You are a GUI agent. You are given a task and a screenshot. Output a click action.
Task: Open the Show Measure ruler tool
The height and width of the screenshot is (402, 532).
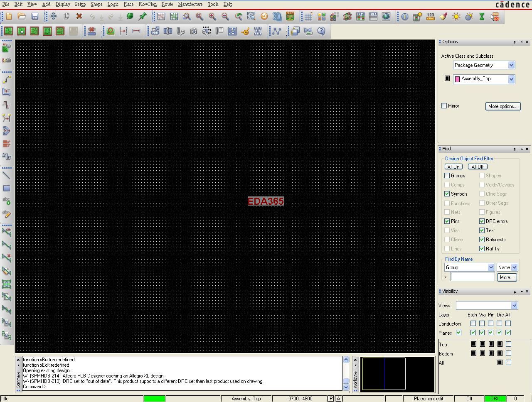click(x=431, y=17)
